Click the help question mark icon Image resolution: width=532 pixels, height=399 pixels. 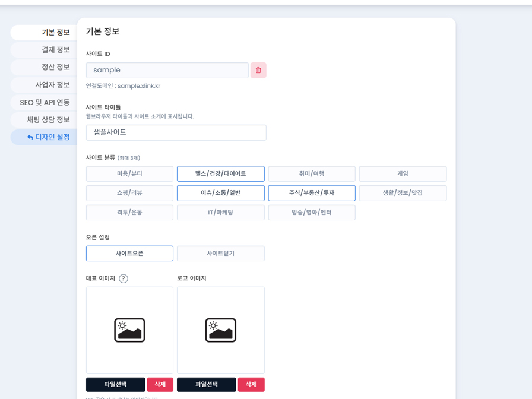(123, 278)
